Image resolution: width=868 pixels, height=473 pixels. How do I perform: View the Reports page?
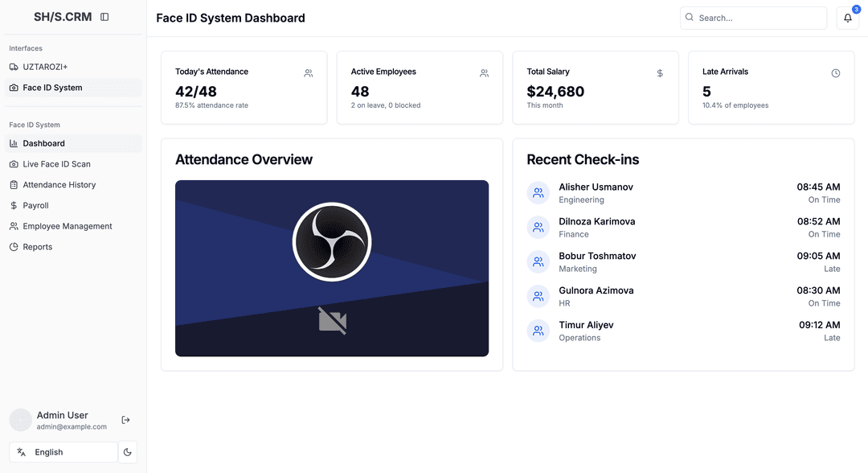(x=37, y=247)
